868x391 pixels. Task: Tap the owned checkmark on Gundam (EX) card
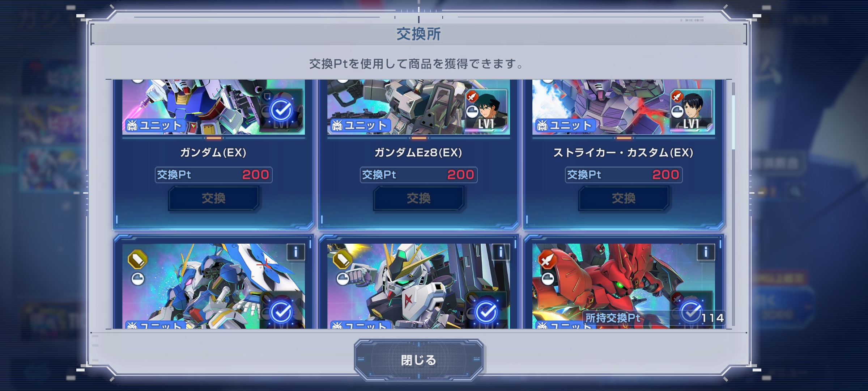(281, 110)
